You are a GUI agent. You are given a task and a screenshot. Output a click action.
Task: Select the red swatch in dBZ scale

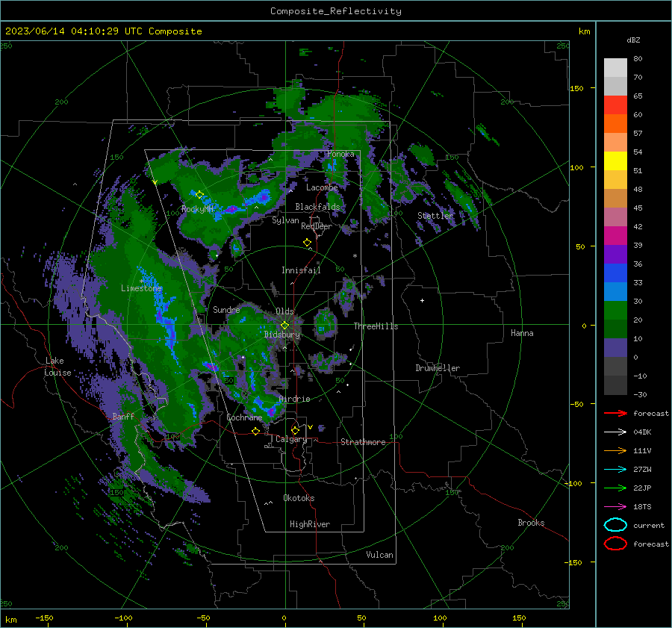click(615, 105)
